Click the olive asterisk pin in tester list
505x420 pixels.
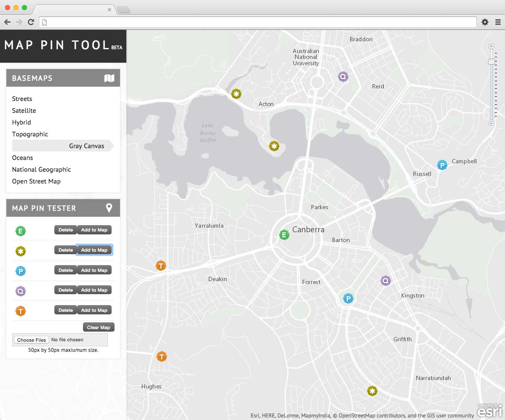click(x=21, y=251)
